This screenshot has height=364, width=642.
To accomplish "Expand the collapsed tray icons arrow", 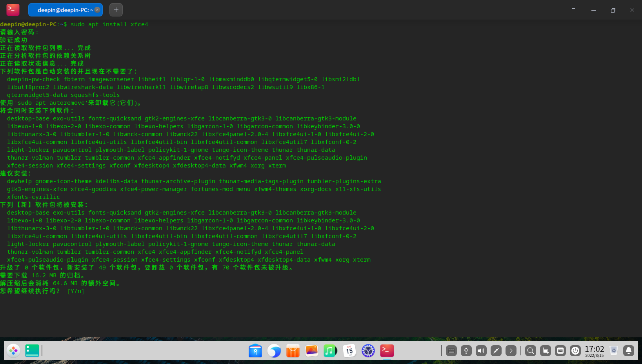I will pos(511,351).
